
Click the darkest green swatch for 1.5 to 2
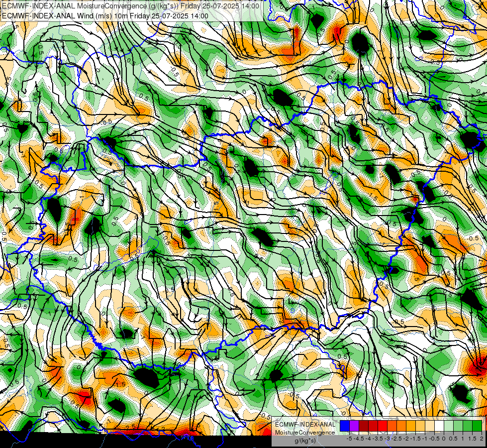click(x=477, y=426)
